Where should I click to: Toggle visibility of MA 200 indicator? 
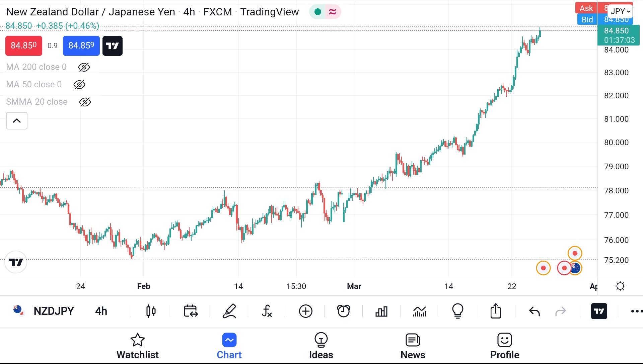[84, 67]
